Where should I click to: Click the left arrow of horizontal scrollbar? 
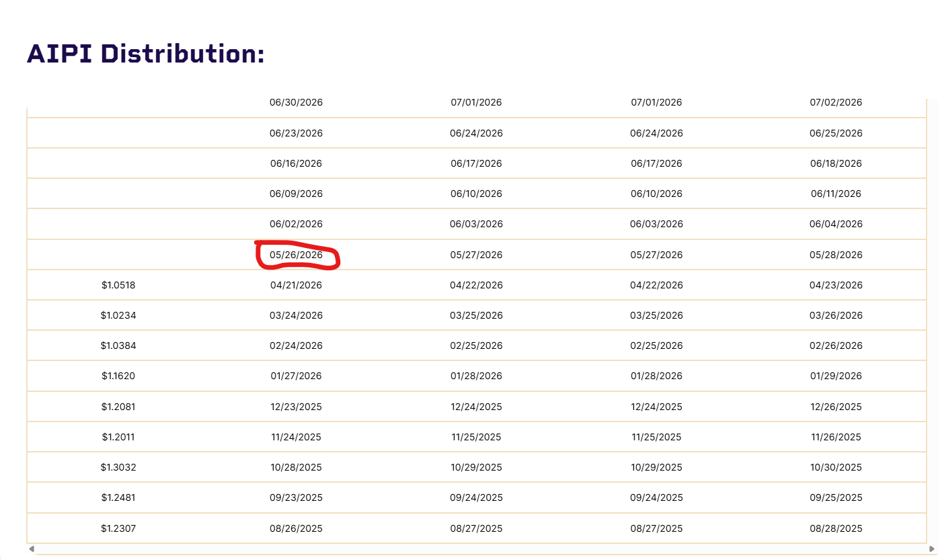pyautogui.click(x=31, y=549)
